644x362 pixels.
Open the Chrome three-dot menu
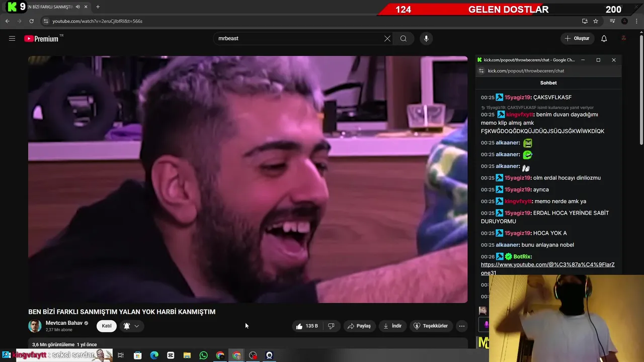636,21
